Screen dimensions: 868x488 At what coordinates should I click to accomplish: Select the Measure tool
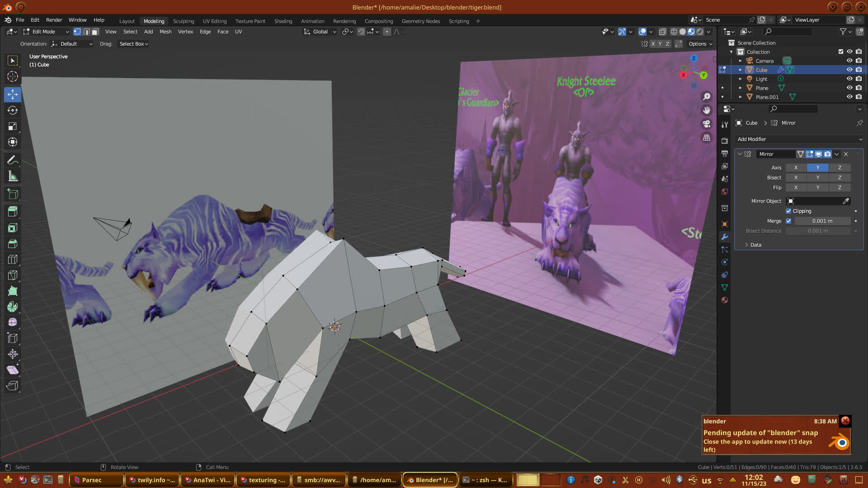coord(13,177)
